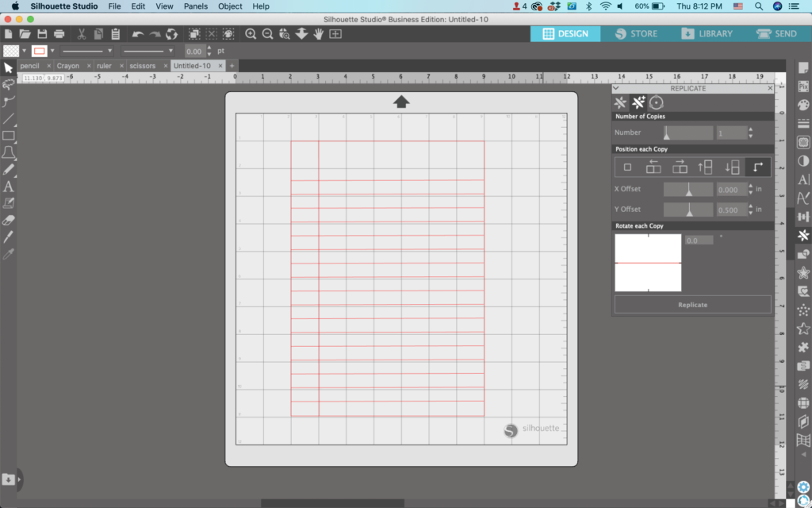
Task: Switch to object-on-path replicate tab
Action: coord(656,102)
